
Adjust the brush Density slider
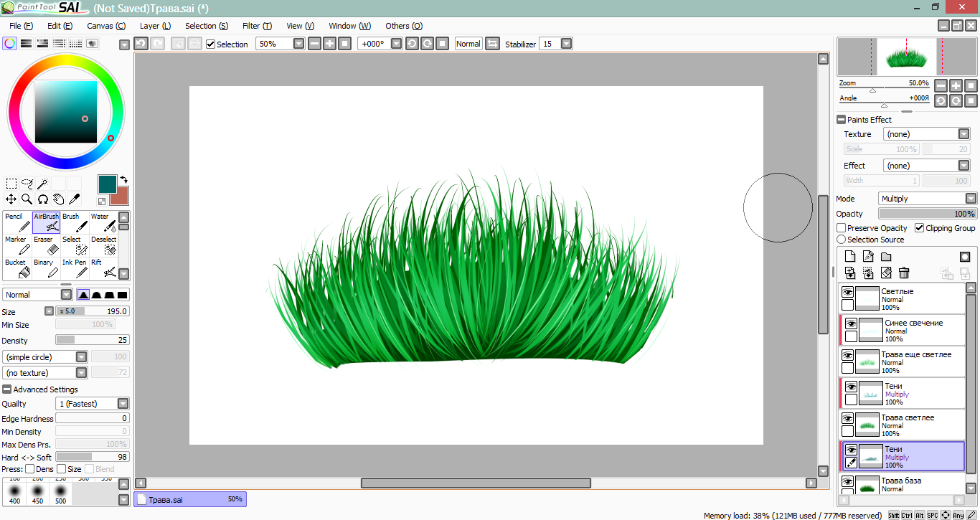92,340
